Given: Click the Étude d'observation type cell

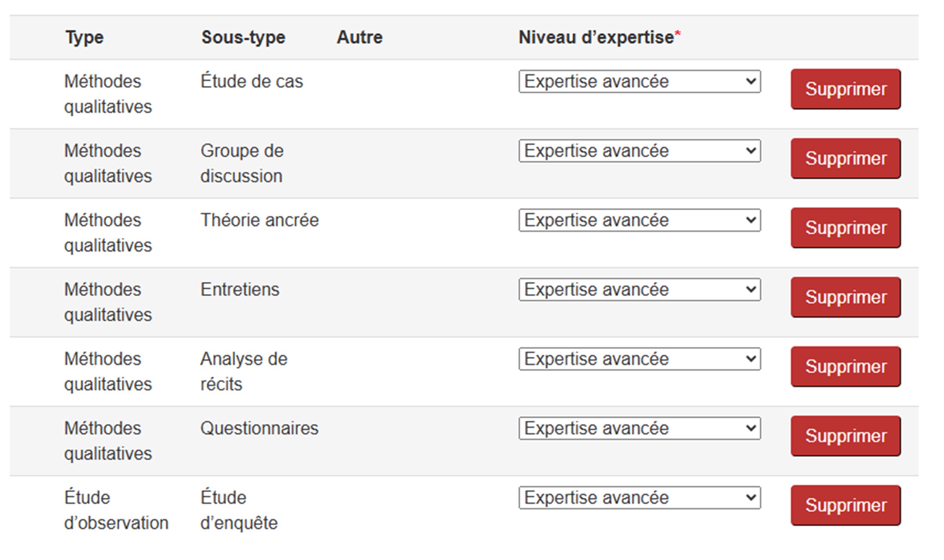Looking at the screenshot, I should pyautogui.click(x=116, y=510).
